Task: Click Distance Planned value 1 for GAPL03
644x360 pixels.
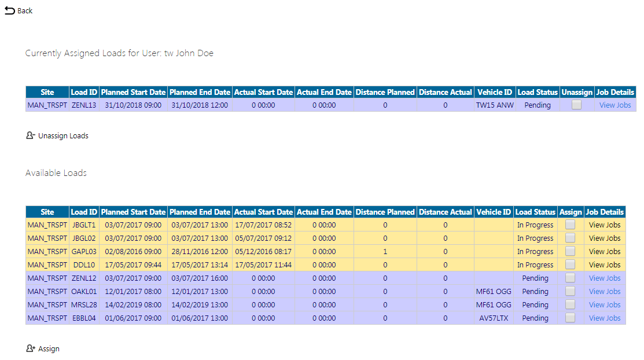Action: click(385, 252)
